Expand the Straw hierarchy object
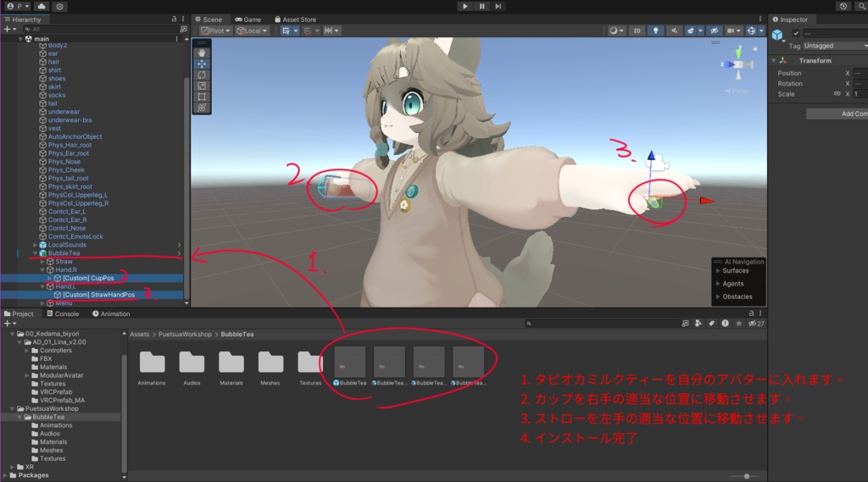 coord(42,262)
